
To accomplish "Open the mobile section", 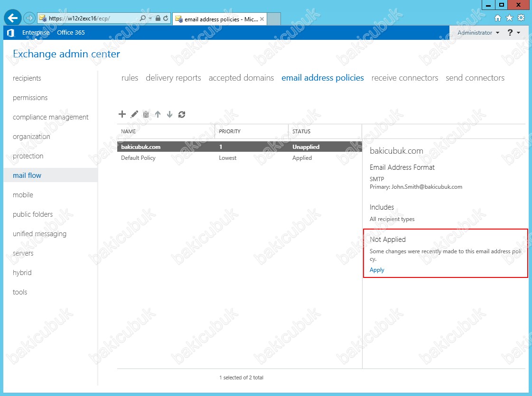I will [x=23, y=195].
